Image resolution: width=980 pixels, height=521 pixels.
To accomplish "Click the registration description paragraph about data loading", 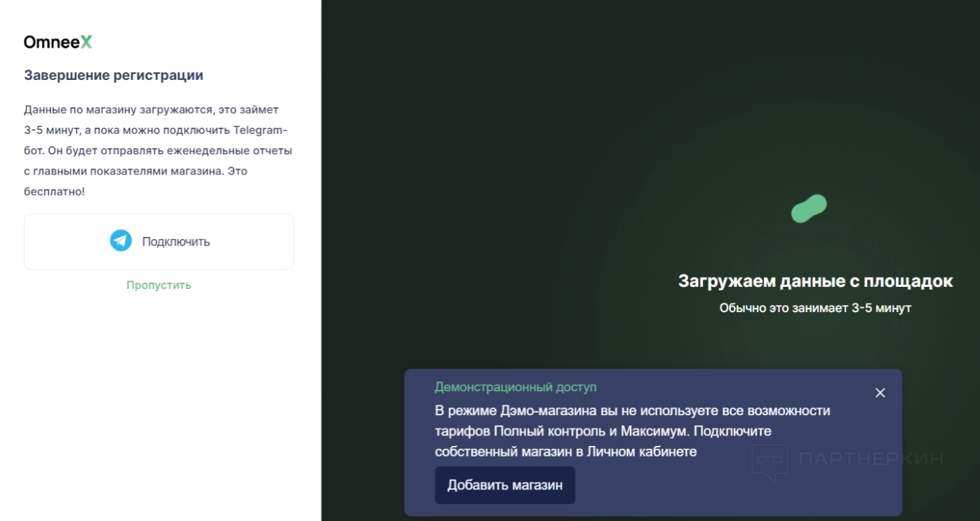I will click(x=159, y=150).
